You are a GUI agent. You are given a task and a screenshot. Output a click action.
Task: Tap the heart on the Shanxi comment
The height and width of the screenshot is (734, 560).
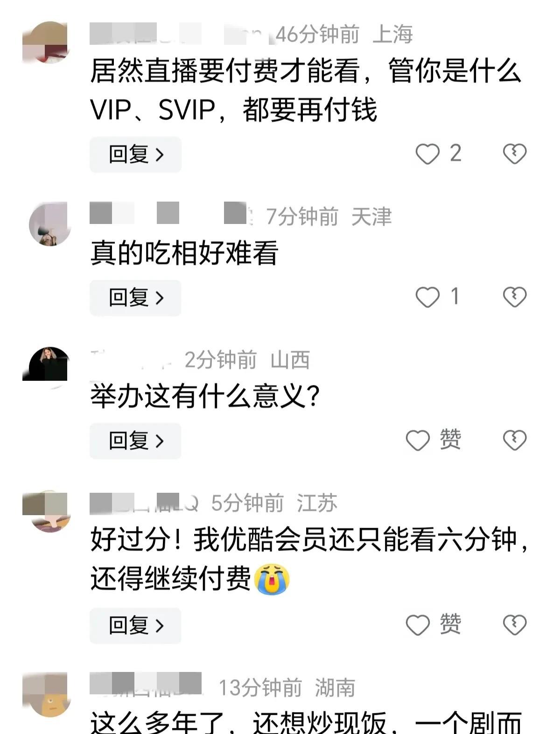418,440
